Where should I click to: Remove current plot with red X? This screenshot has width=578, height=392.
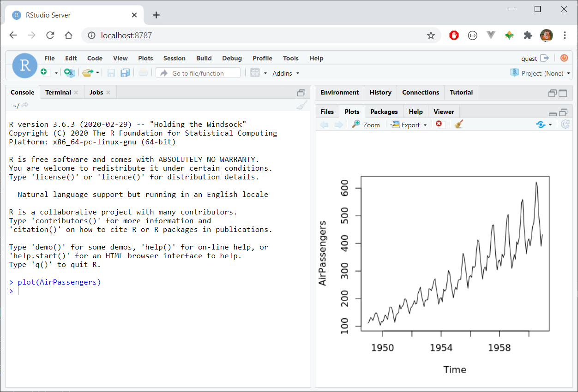coord(439,124)
